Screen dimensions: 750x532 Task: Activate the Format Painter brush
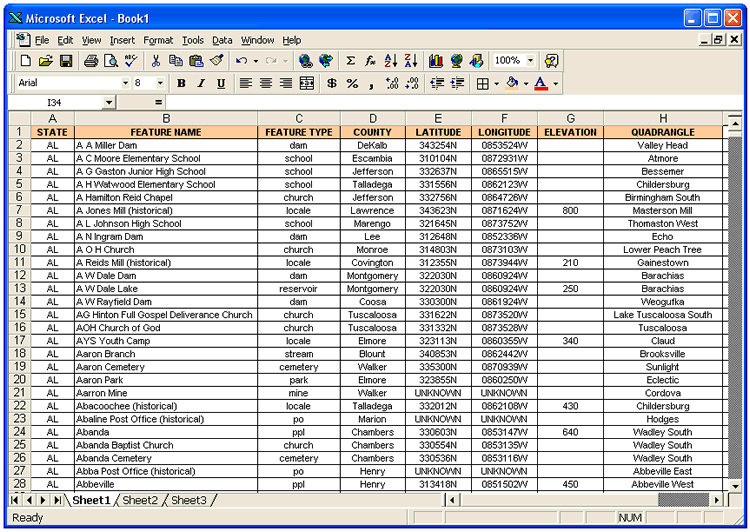pyautogui.click(x=217, y=61)
